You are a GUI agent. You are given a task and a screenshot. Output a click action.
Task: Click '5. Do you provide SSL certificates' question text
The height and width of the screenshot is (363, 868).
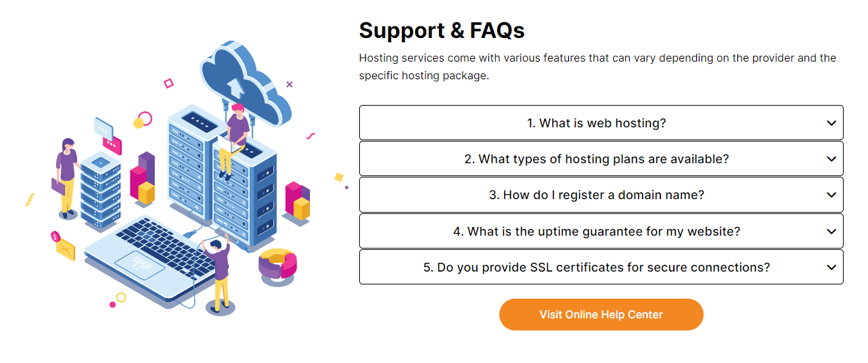pos(596,268)
